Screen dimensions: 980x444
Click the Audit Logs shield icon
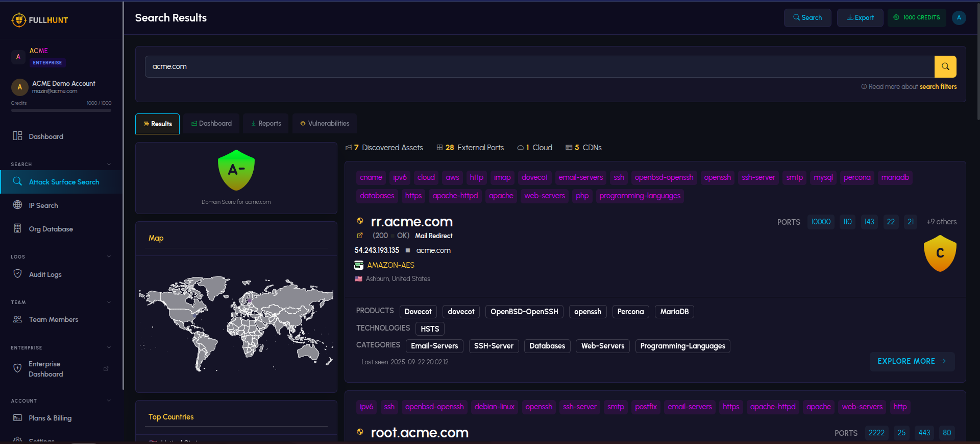click(17, 274)
